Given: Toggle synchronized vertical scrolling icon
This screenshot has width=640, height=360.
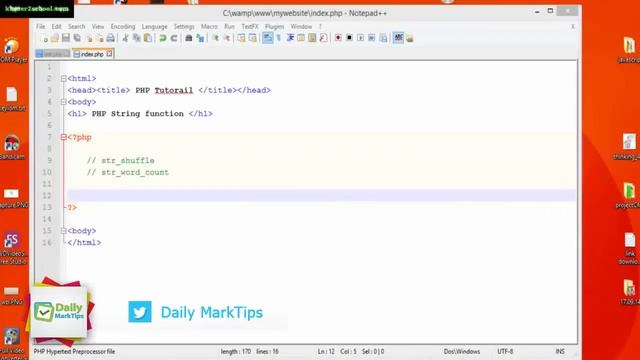Looking at the screenshot, I should pos(242,38).
